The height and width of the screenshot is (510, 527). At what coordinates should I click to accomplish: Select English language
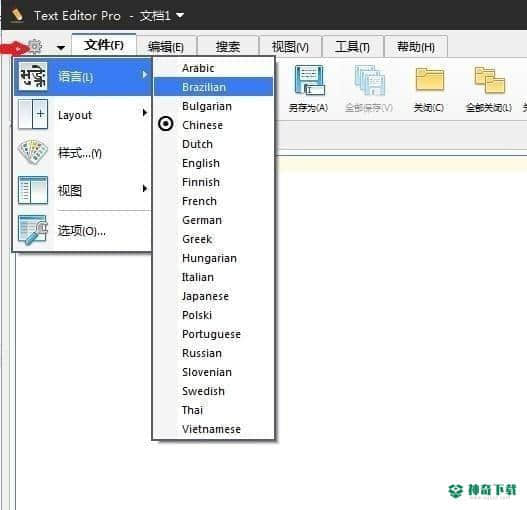click(x=213, y=163)
